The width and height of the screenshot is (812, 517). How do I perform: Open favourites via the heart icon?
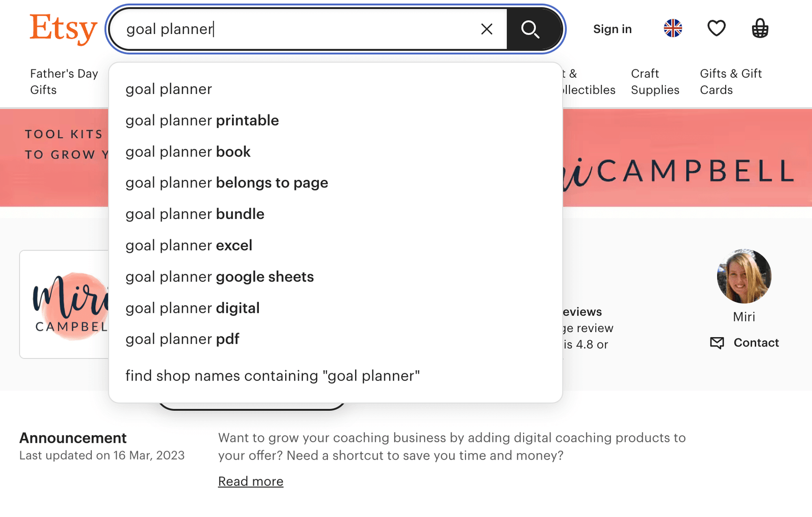716,28
